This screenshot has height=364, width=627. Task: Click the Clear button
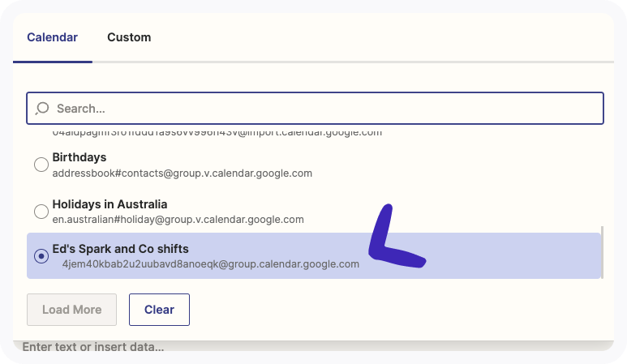tap(159, 310)
